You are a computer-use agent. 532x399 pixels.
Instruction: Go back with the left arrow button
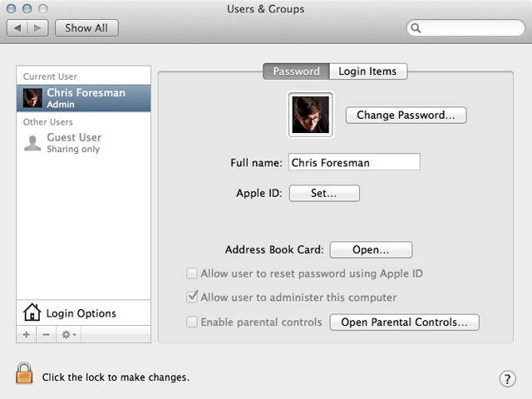click(x=17, y=27)
